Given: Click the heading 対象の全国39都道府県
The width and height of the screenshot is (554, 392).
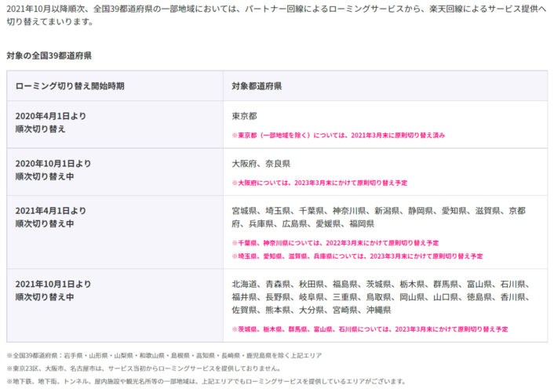Looking at the screenshot, I should (49, 56).
